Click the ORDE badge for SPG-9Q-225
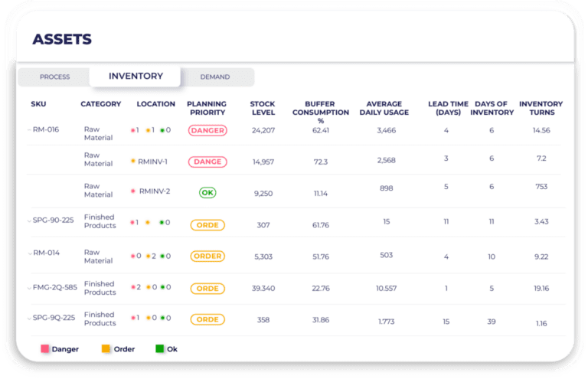This screenshot has height=379, width=588. (x=207, y=319)
